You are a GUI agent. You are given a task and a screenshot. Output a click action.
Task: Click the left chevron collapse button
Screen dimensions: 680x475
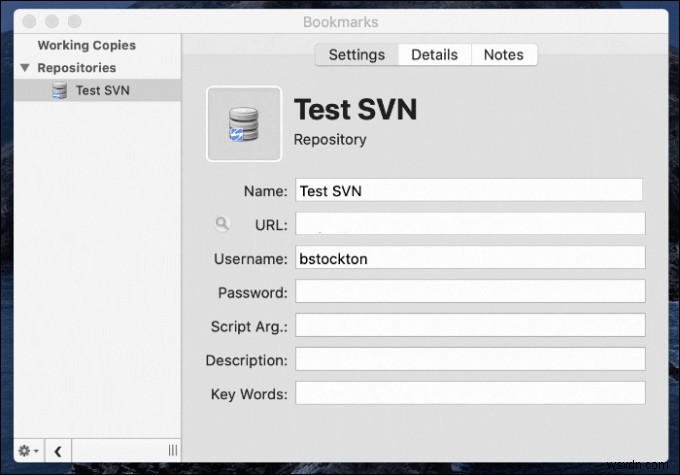pyautogui.click(x=57, y=451)
